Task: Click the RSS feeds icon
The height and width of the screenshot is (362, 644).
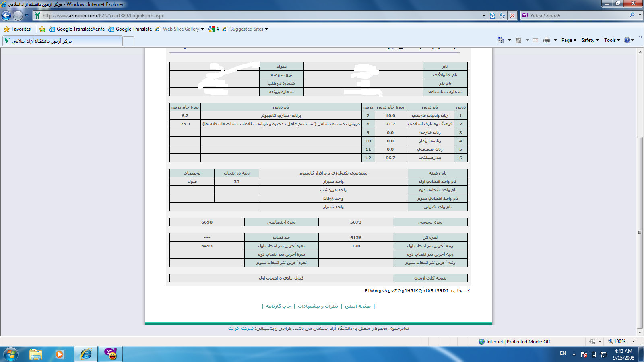Action: point(518,40)
